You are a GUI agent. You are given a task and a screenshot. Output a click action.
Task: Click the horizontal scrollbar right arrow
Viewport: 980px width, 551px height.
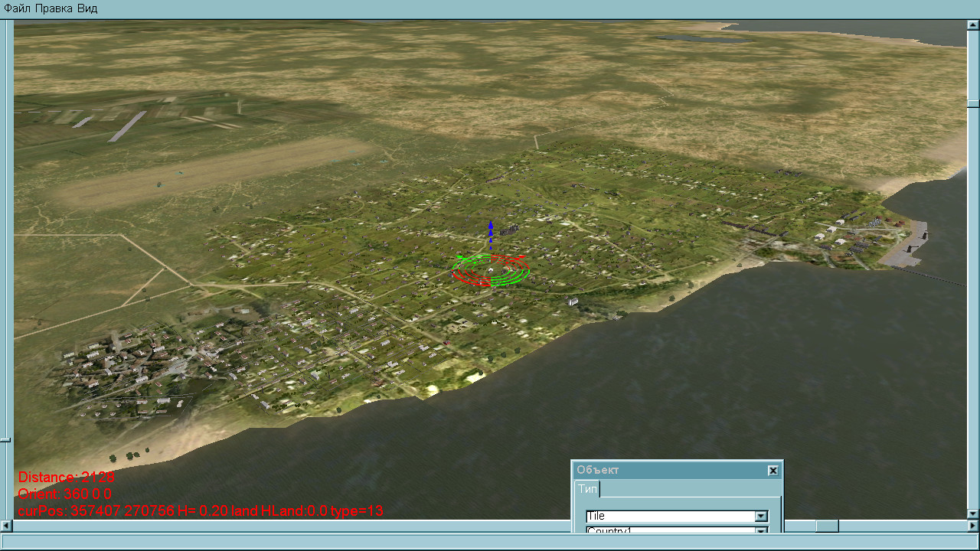(x=973, y=527)
